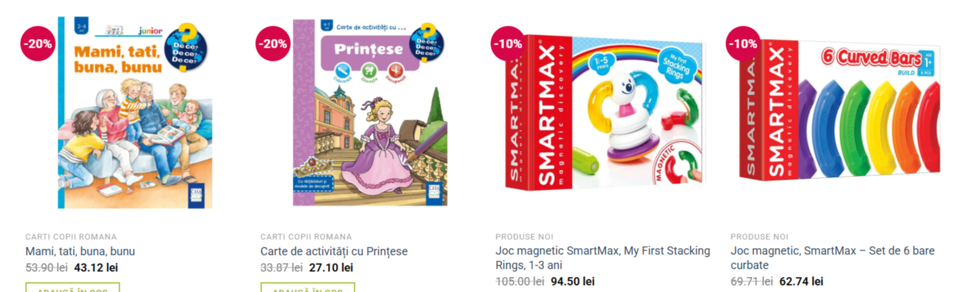Screen dimensions: 980x292
Task: Add Carte de activități cu Prințese to cart
Action: [x=308, y=288]
